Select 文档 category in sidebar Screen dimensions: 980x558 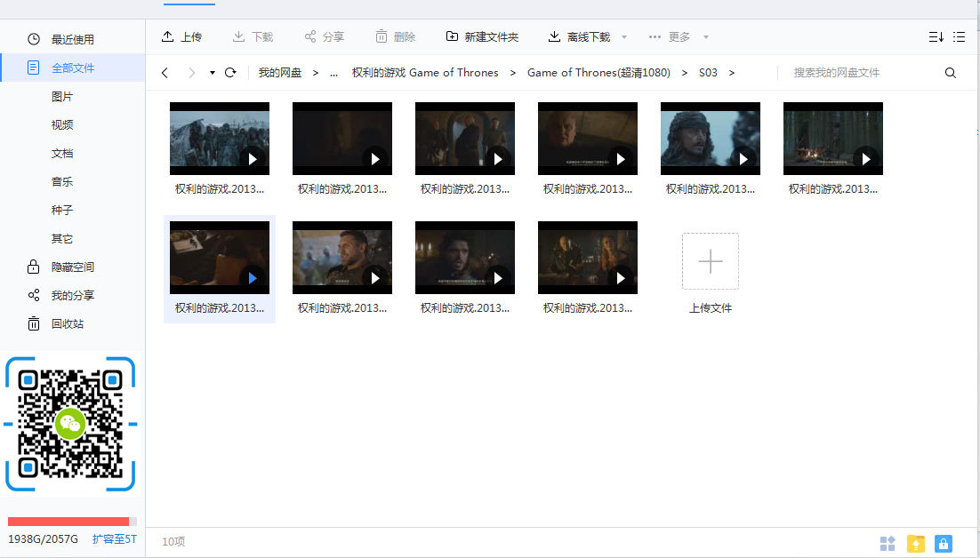62,154
